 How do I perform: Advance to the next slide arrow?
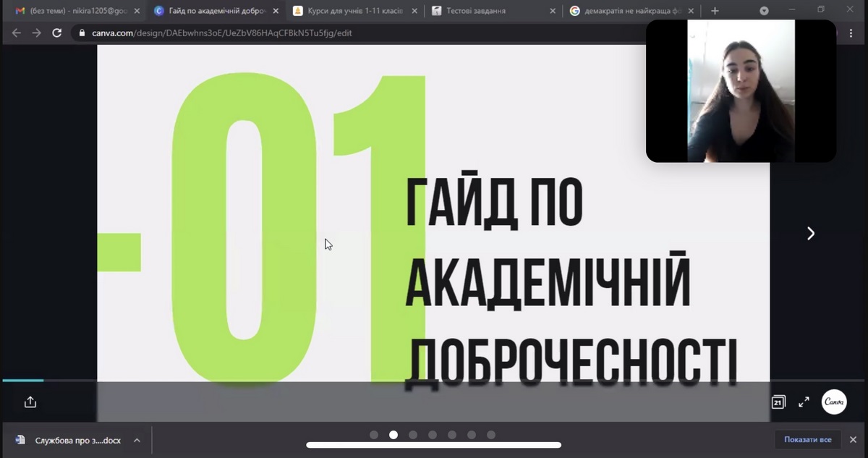point(810,233)
